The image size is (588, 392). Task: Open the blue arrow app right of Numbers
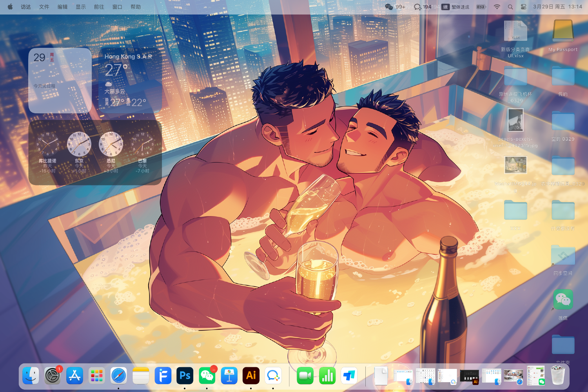pos(349,376)
